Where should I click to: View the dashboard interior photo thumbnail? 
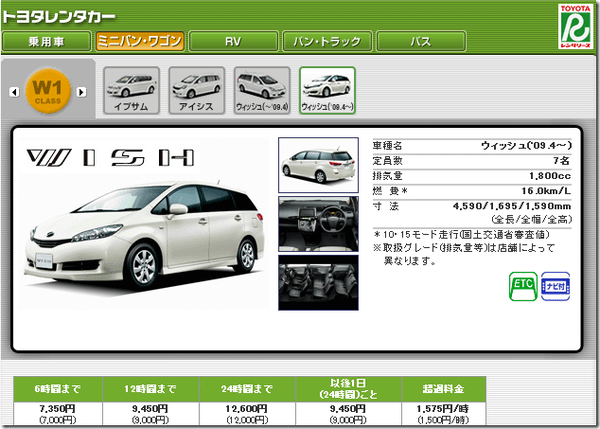pyautogui.click(x=318, y=224)
